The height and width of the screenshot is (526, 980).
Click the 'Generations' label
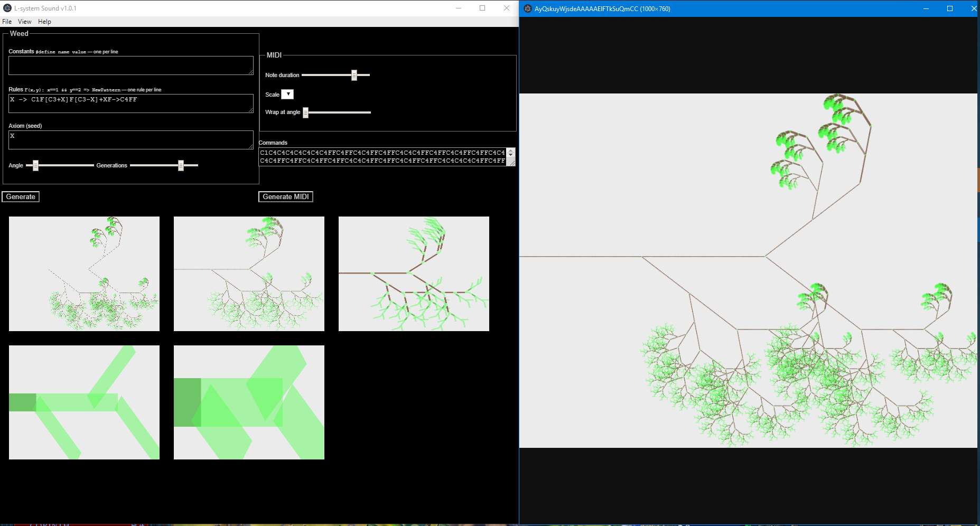click(111, 165)
